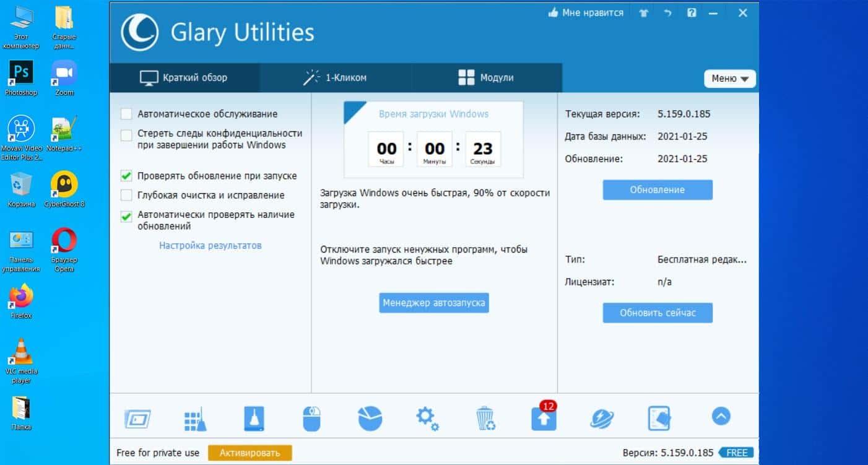Uncheck Проверять обновление при запуске
This screenshot has height=465, width=868.
click(126, 176)
